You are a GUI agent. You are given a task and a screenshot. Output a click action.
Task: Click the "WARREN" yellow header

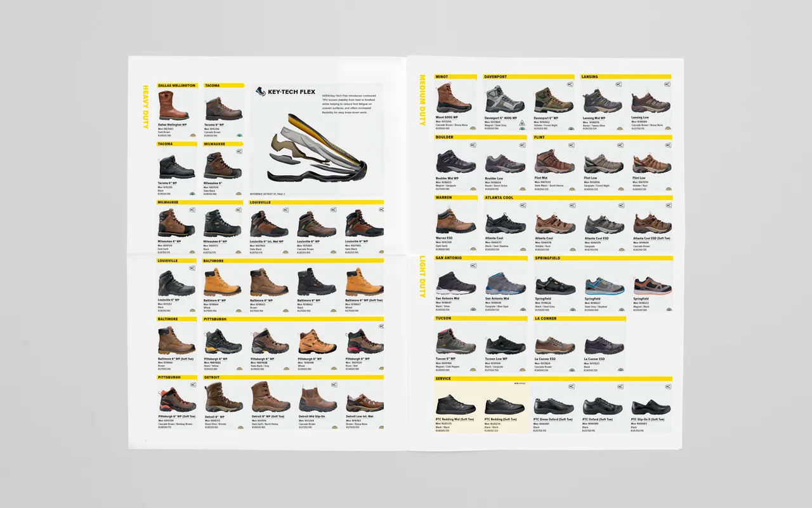coord(457,197)
